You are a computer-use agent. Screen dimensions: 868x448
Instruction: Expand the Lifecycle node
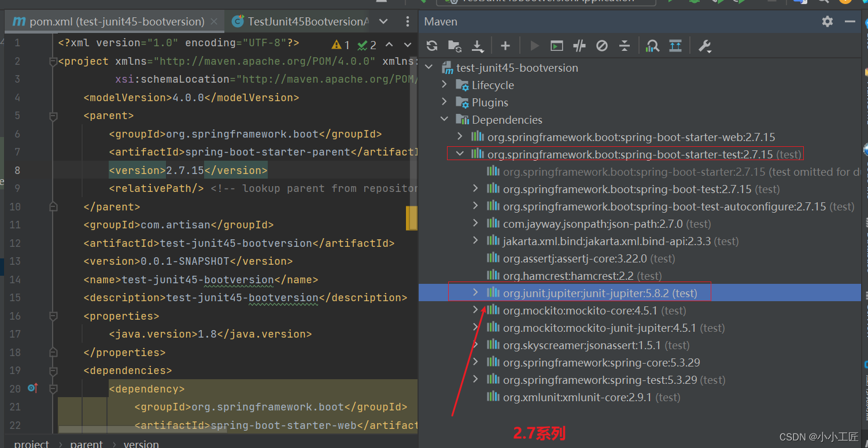click(445, 85)
